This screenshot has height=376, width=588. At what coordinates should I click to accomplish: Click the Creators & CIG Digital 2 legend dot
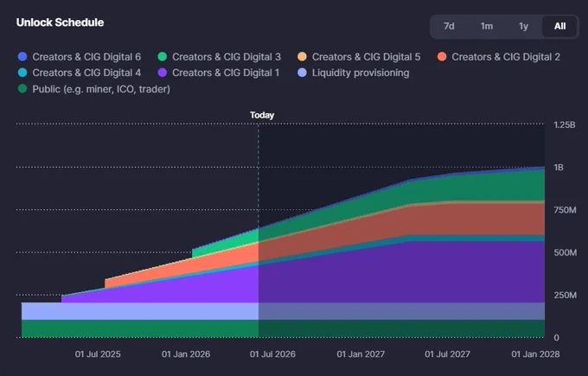pyautogui.click(x=442, y=56)
